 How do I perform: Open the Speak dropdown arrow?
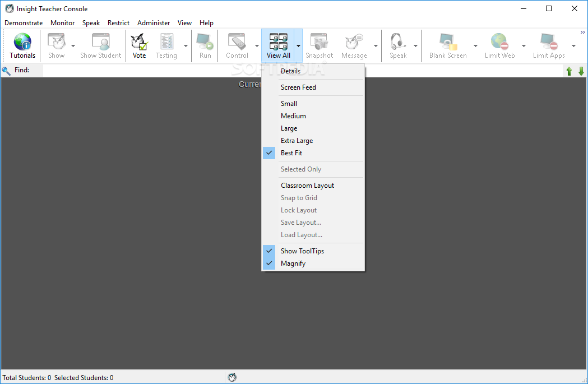tap(415, 46)
